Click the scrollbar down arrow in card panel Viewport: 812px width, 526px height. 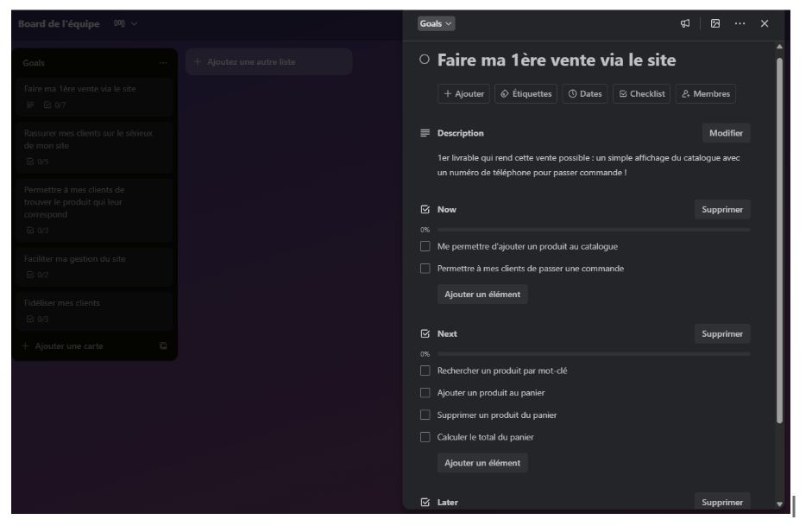pos(780,504)
